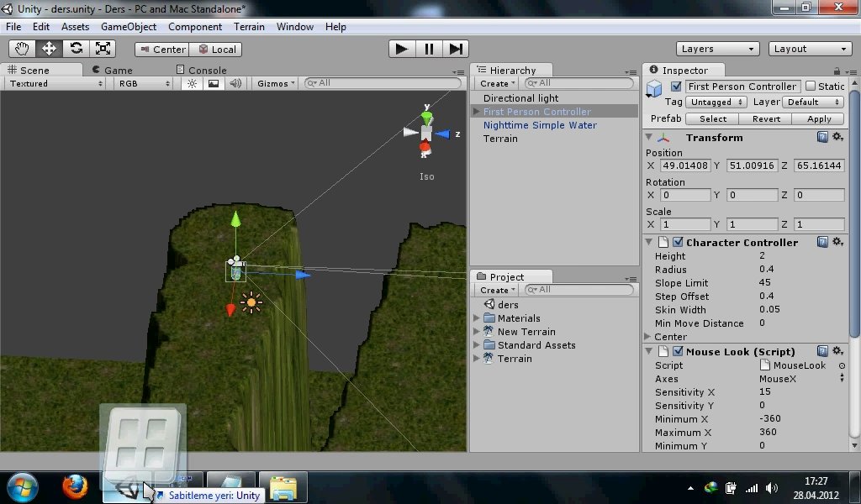
Task: Start Play mode
Action: (402, 49)
